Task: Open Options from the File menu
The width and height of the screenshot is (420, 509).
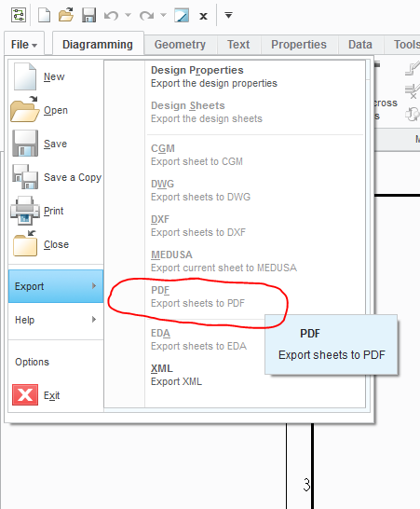Action: click(56, 362)
